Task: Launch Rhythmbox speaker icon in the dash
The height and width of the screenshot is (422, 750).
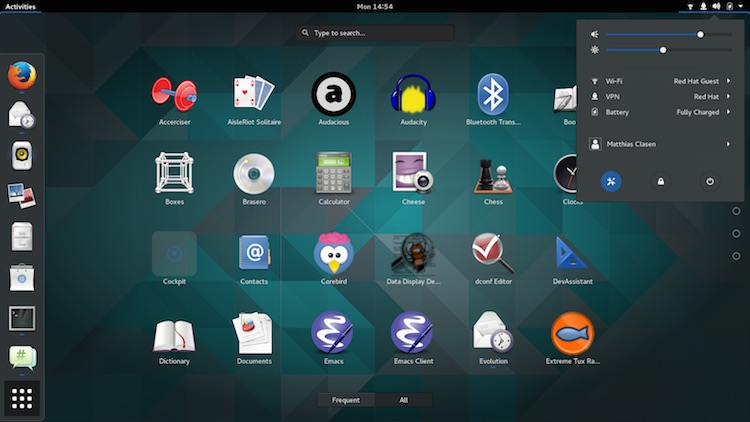Action: pos(22,155)
